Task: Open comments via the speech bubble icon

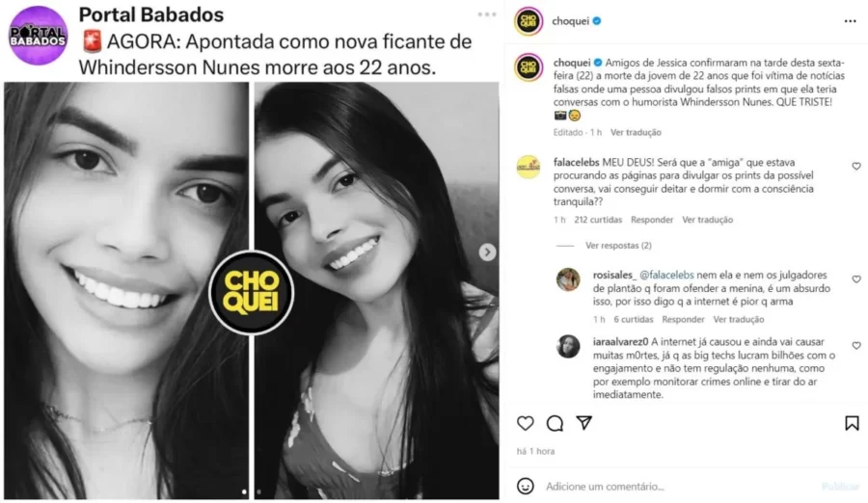Action: tap(555, 423)
